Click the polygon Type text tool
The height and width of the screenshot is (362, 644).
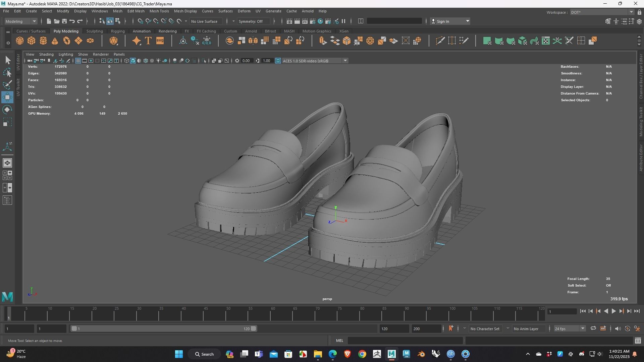click(148, 41)
